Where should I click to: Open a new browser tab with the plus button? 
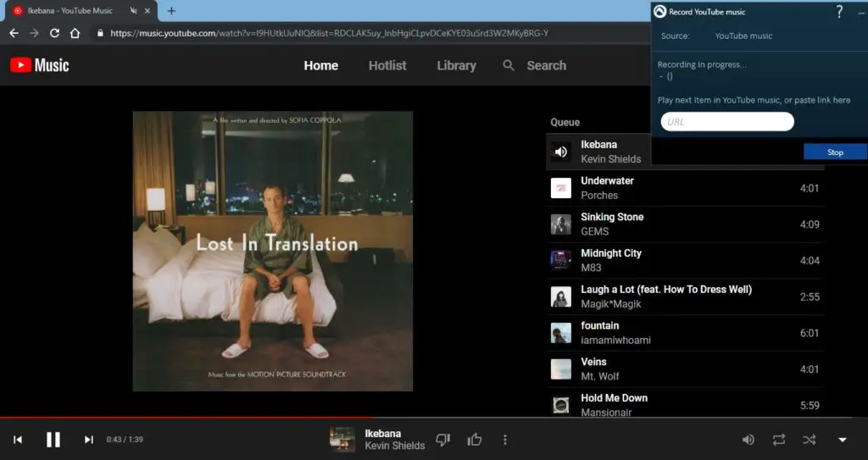click(171, 10)
